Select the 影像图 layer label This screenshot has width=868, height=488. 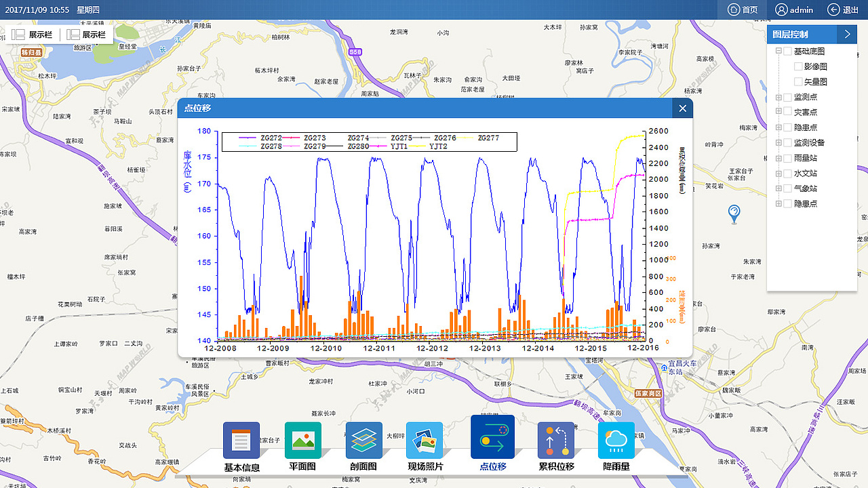(x=816, y=66)
